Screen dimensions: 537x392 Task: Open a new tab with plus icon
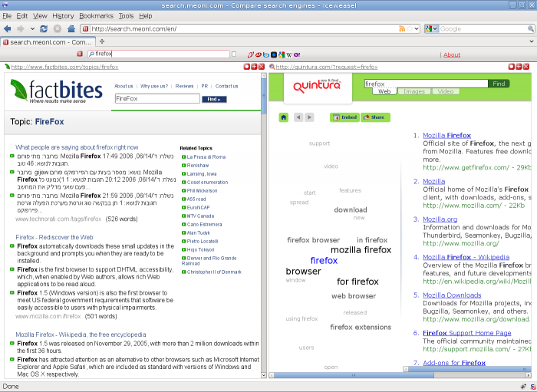coord(102,41)
